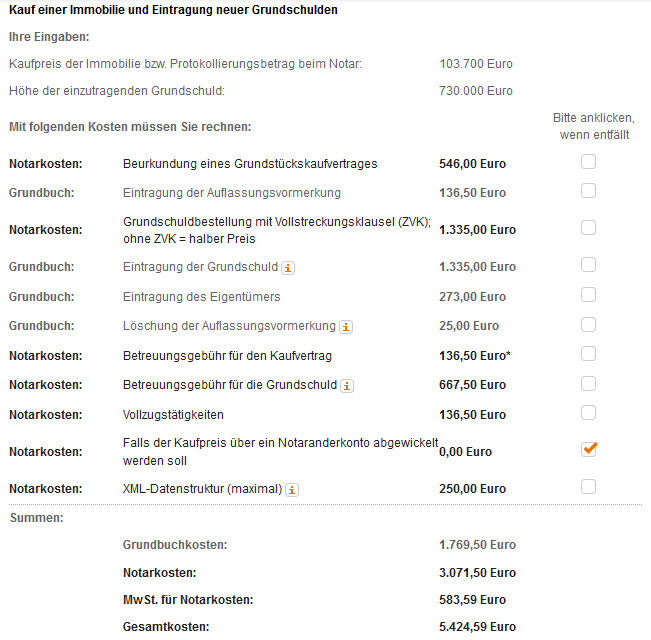Click the MwSt. amount 583,59 Euro
651x640 pixels.
pyautogui.click(x=473, y=600)
